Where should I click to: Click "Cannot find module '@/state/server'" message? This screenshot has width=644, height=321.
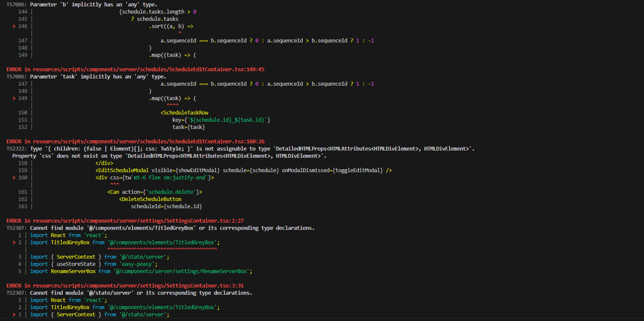click(x=141, y=293)
